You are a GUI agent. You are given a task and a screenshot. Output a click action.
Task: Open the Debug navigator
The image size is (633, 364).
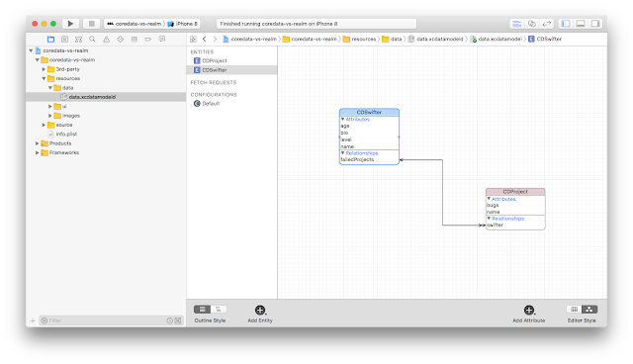click(x=135, y=40)
